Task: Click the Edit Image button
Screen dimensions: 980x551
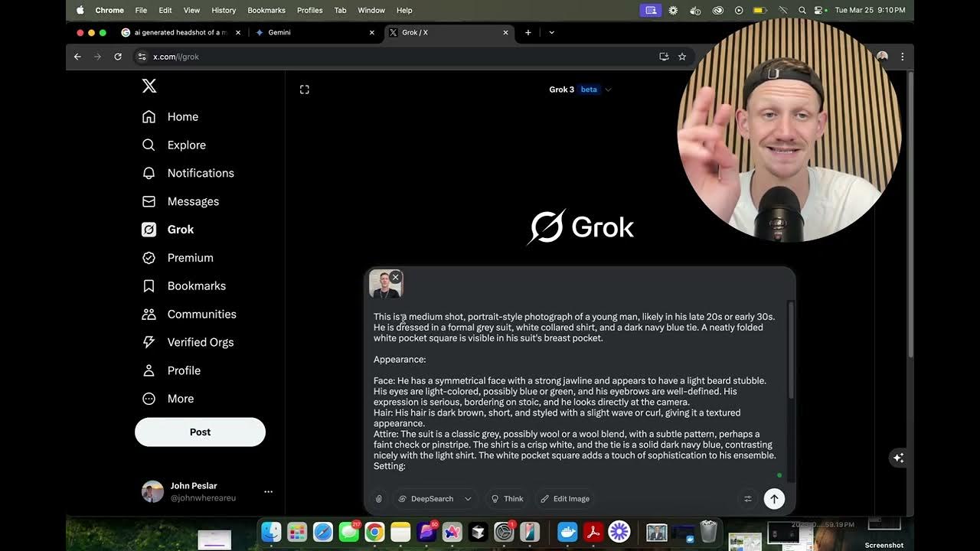Action: [x=565, y=499]
